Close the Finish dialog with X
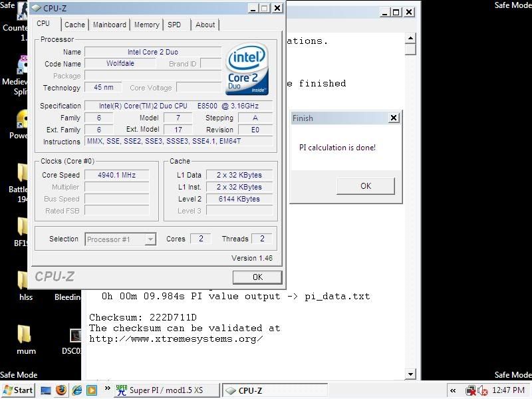532x399 pixels. 394,118
